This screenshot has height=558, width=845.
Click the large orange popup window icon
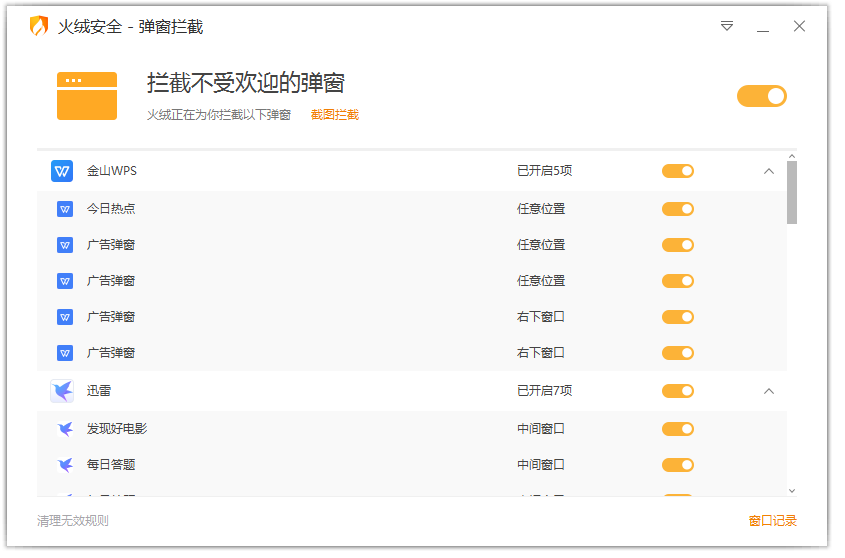[87, 97]
